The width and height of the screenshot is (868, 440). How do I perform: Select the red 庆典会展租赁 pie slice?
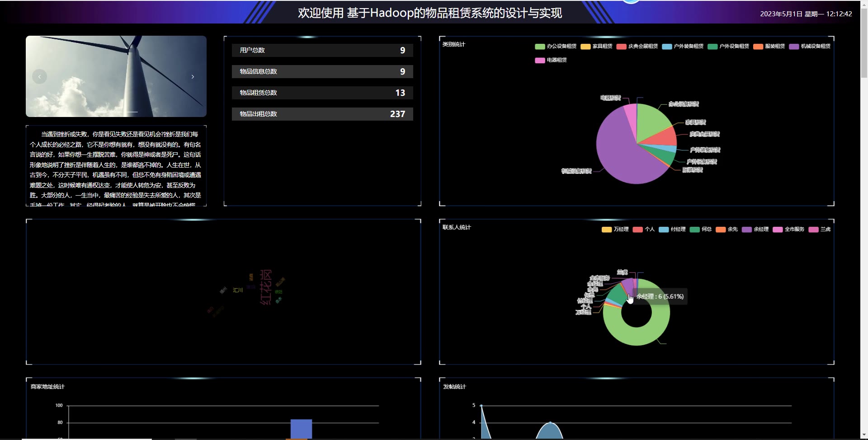click(664, 137)
